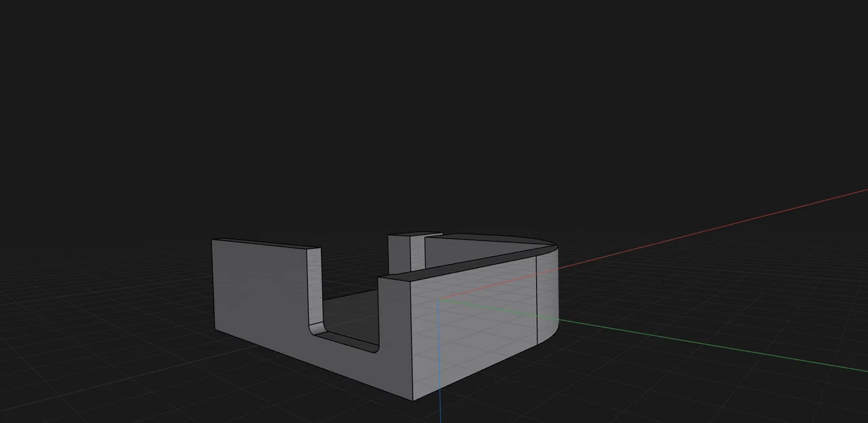The width and height of the screenshot is (868, 423).
Task: Select the sharp vertical corner edge beside the origin
Action: pos(412,338)
